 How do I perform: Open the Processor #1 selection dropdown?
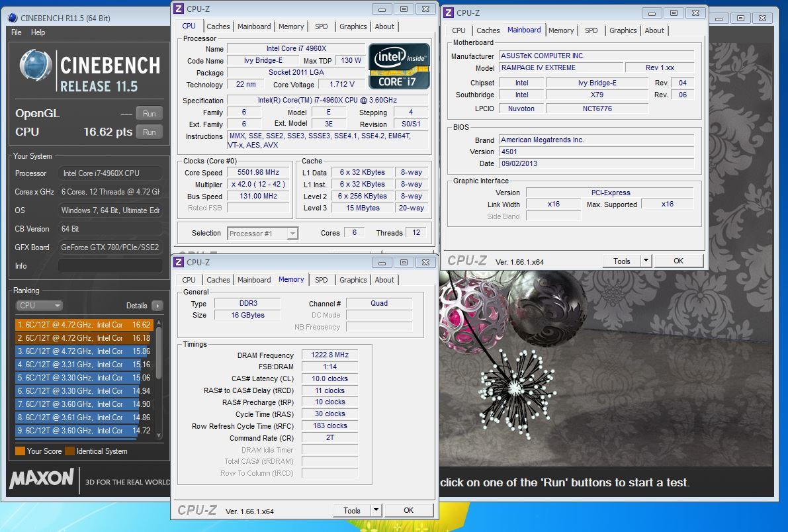[x=263, y=234]
